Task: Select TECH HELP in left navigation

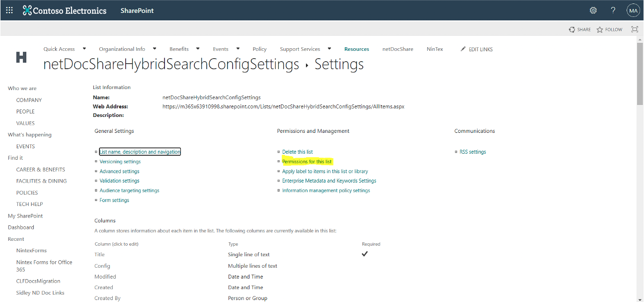Action: 29,204
